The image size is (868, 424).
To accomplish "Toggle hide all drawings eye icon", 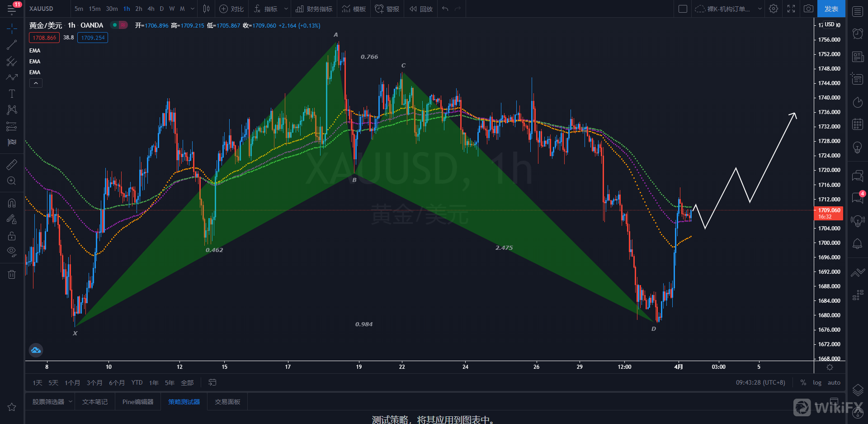I will click(x=12, y=252).
